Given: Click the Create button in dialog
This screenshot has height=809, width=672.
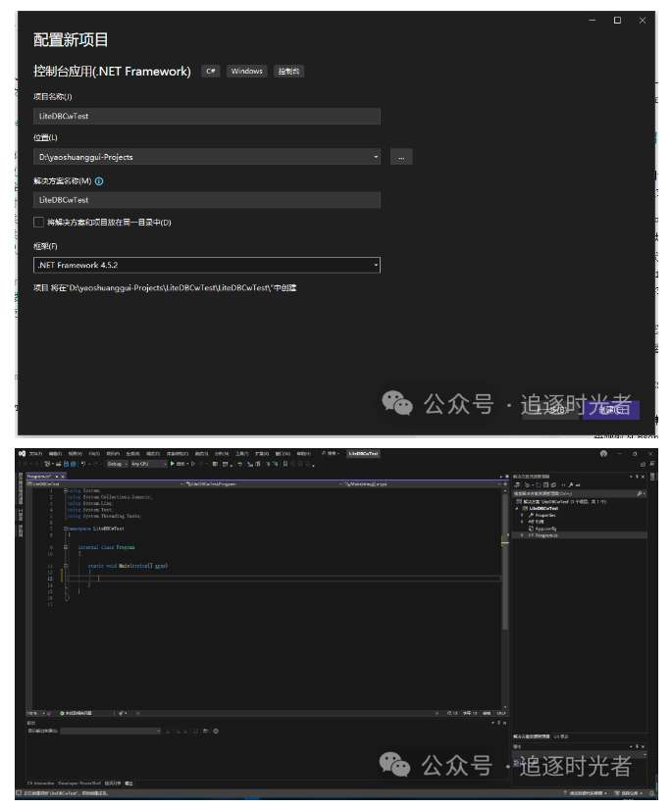Looking at the screenshot, I should tap(611, 410).
